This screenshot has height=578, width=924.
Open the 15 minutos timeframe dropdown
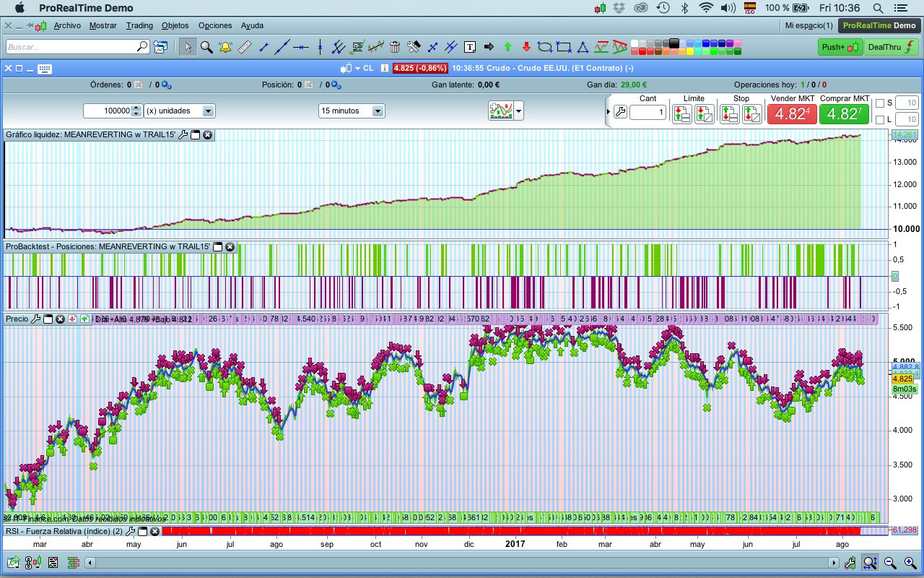377,111
